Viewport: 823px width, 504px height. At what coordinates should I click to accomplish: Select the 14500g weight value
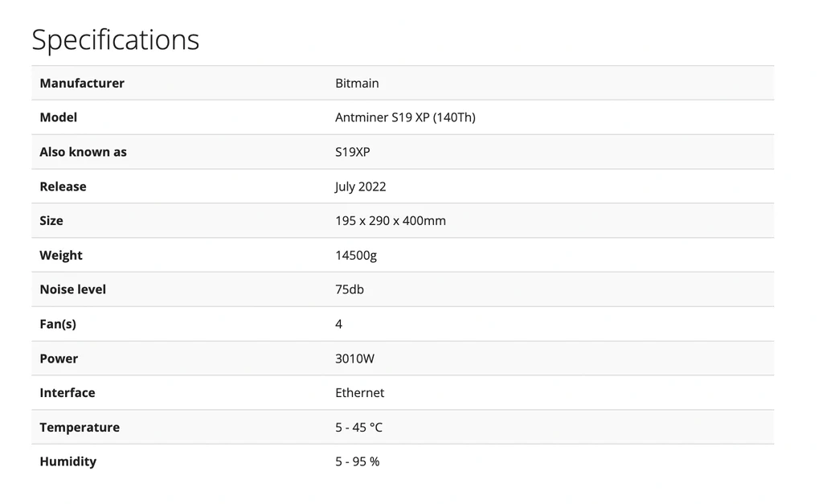355,255
